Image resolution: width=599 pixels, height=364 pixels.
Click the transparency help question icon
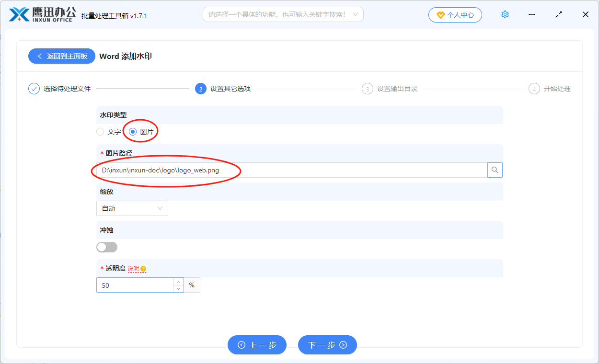tap(143, 269)
